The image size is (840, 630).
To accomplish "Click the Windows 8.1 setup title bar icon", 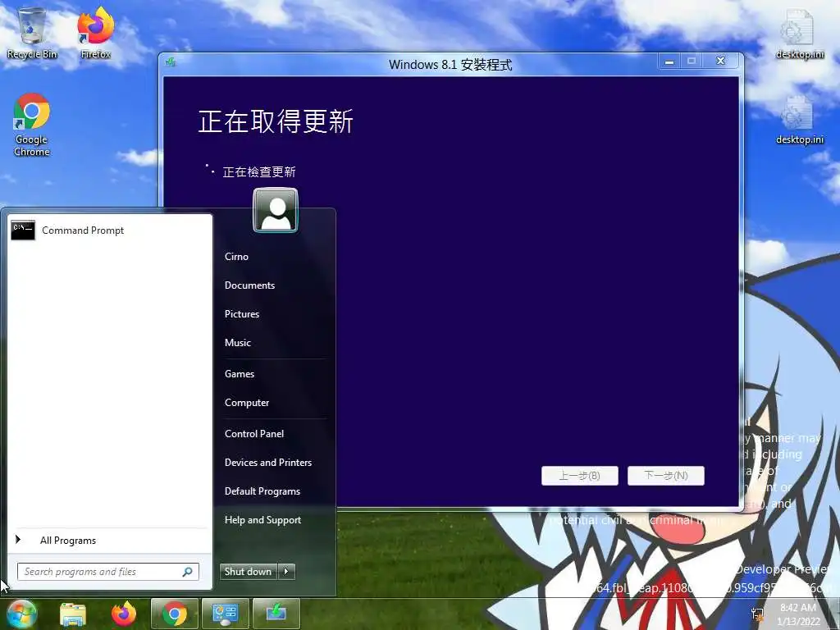I will 171,62.
